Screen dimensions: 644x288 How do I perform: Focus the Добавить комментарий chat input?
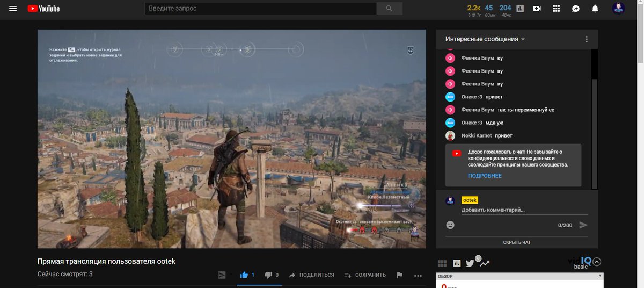(524, 210)
